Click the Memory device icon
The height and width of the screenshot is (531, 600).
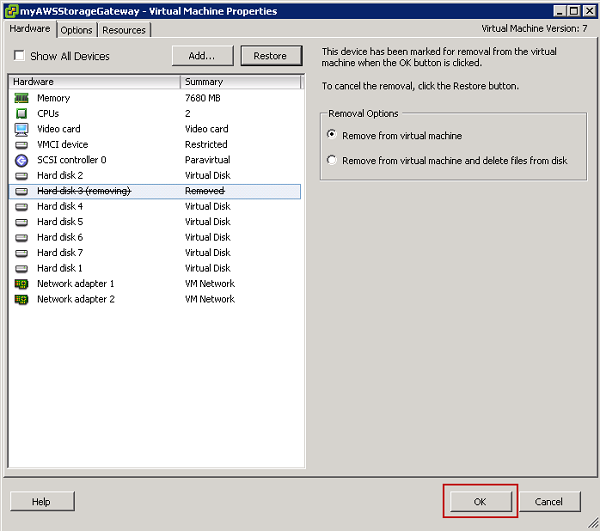tap(22, 98)
